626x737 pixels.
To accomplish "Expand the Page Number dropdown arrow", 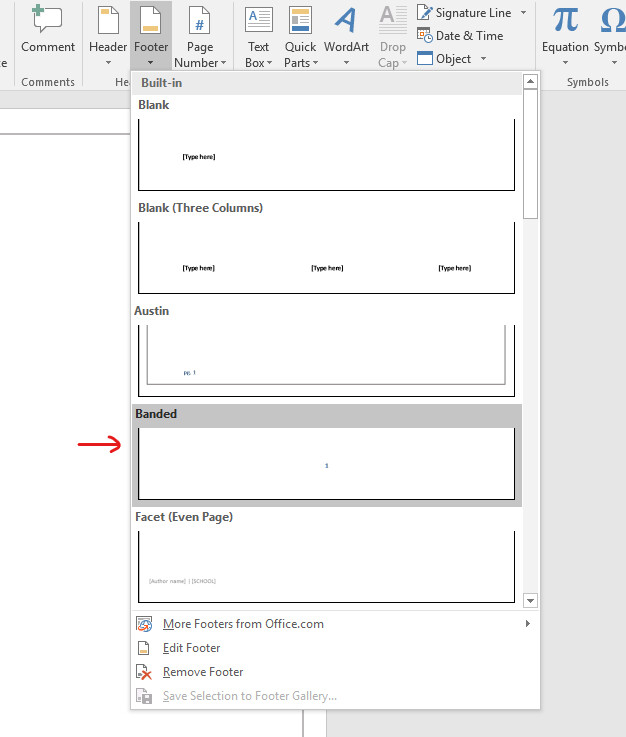I will click(x=223, y=63).
